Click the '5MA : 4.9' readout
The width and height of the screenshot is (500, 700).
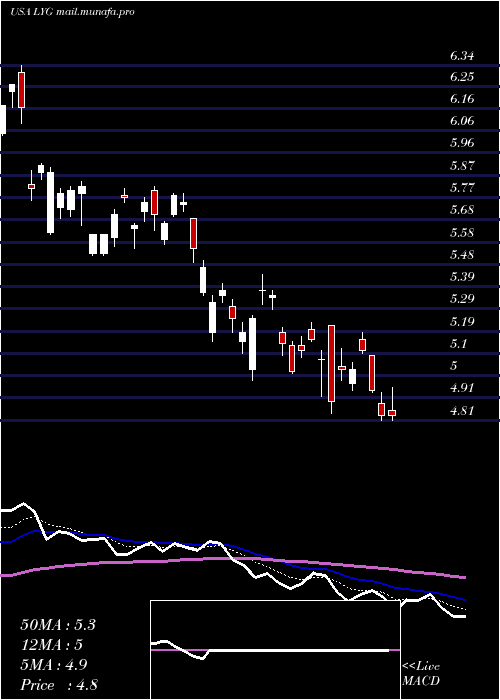pos(54,665)
